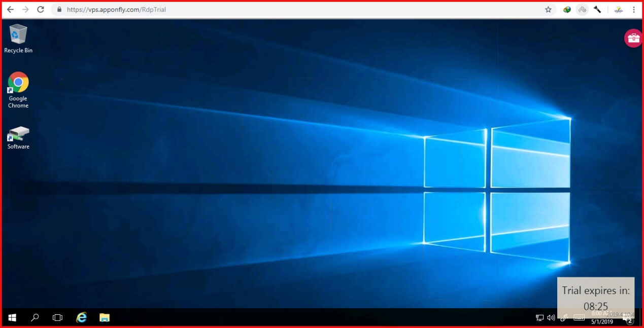The width and height of the screenshot is (644, 328).
Task: Launch Internet Explorer from the taskbar
Action: (81, 318)
